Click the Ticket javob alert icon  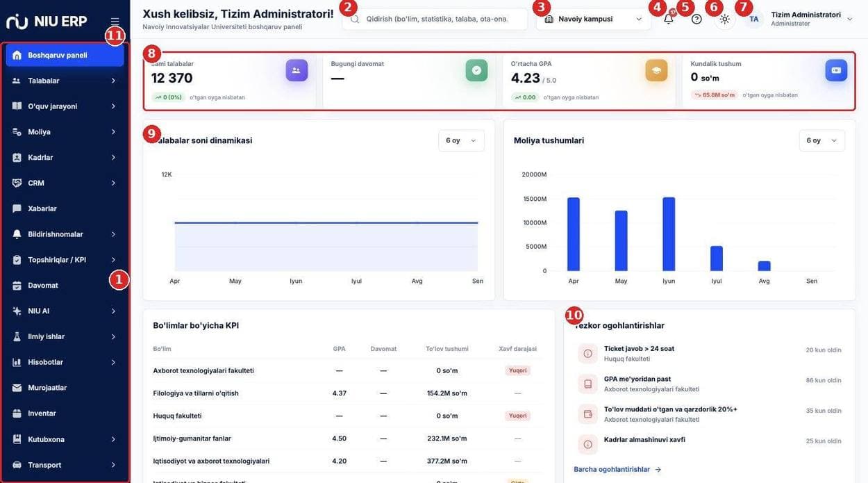[x=588, y=354]
